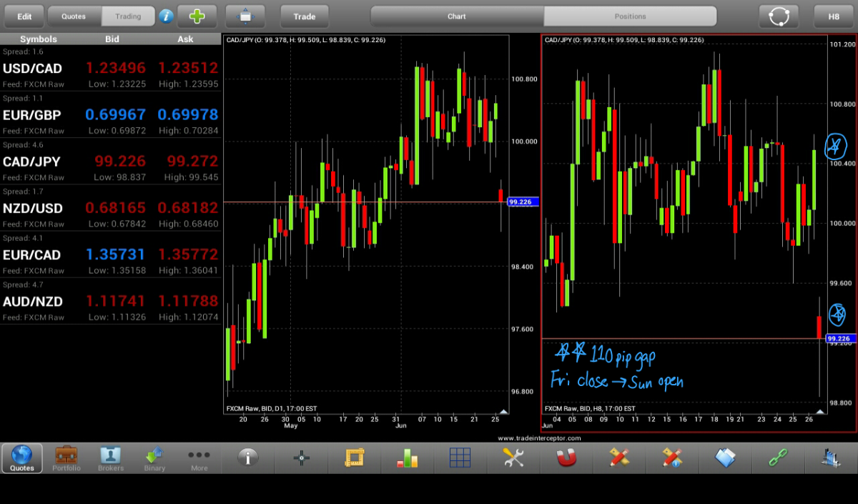Expand the small triangle on D1 chart
This screenshot has width=858, height=504.
coord(503,412)
